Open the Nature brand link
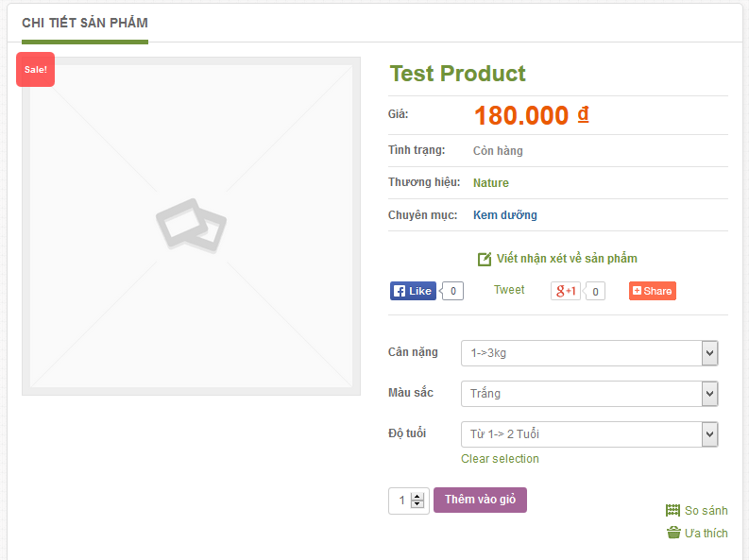Image resolution: width=749 pixels, height=560 pixels. (490, 183)
